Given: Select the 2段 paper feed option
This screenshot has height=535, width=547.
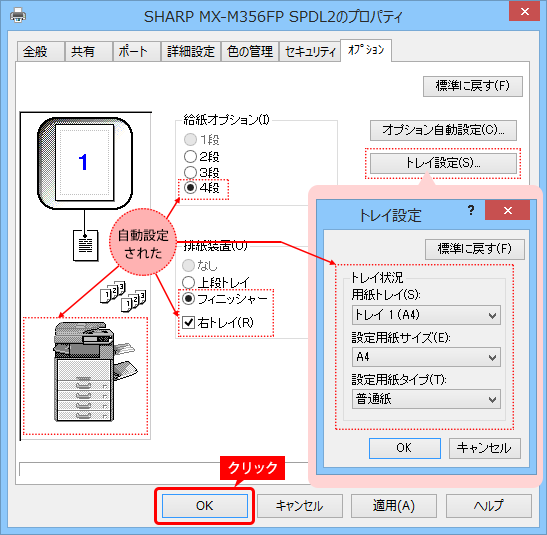Looking at the screenshot, I should 202,157.
